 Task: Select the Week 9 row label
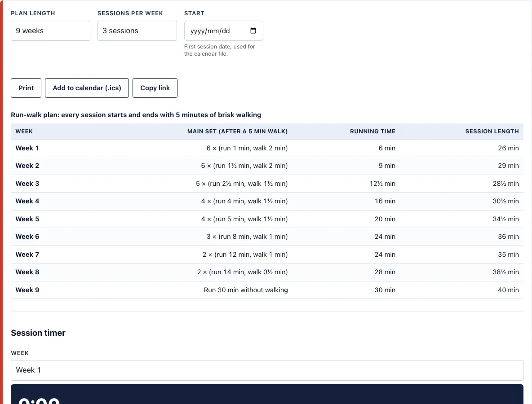[27, 290]
